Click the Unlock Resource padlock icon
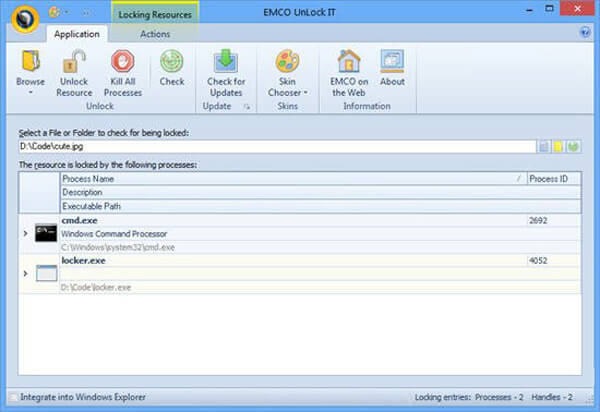 point(74,60)
